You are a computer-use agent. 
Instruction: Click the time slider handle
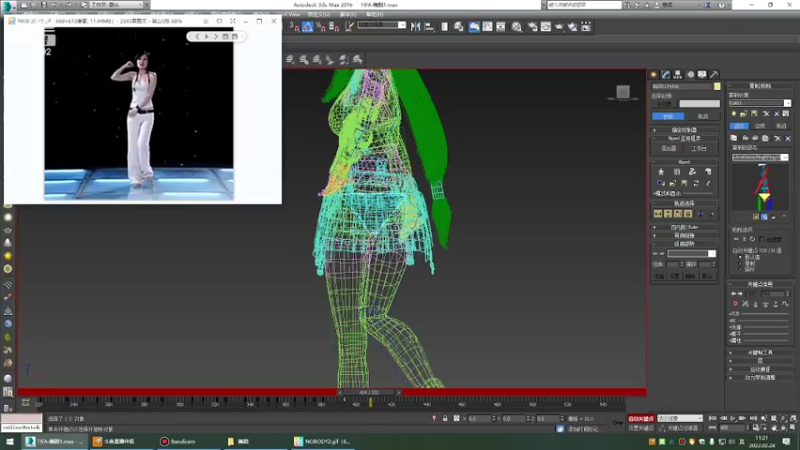[x=369, y=392]
